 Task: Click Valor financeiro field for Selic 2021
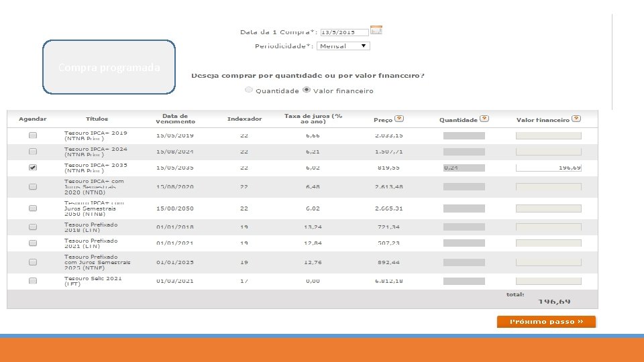coord(549,281)
